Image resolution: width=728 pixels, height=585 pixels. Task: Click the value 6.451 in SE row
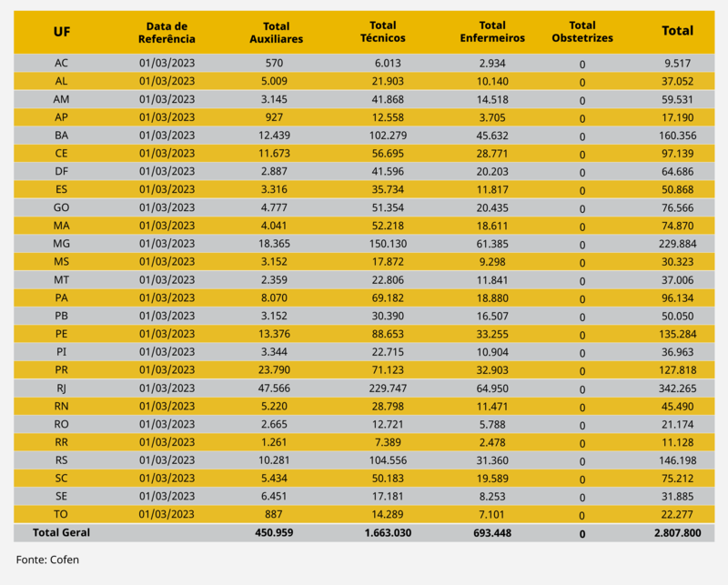coord(274,497)
